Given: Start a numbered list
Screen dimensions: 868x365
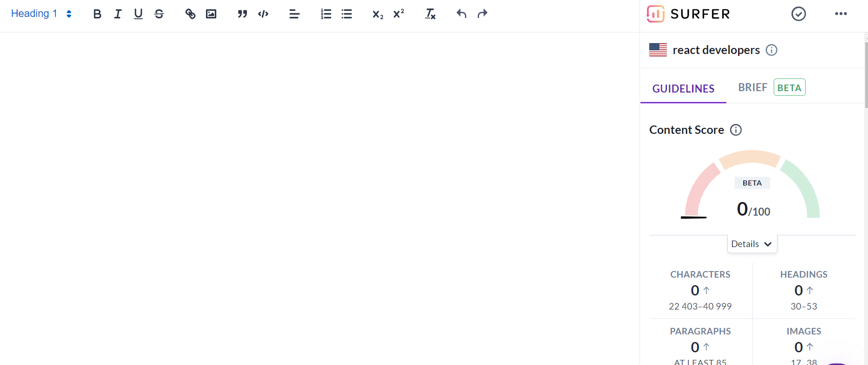Looking at the screenshot, I should (x=326, y=14).
